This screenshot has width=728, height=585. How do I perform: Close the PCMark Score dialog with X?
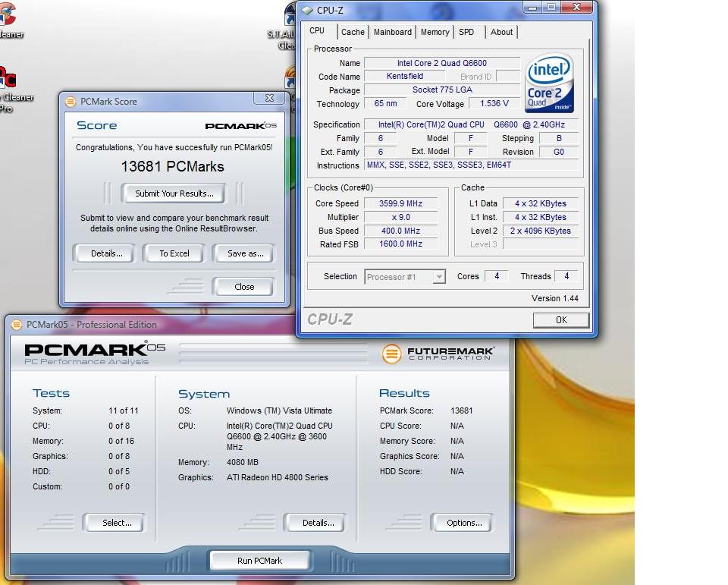pyautogui.click(x=269, y=98)
